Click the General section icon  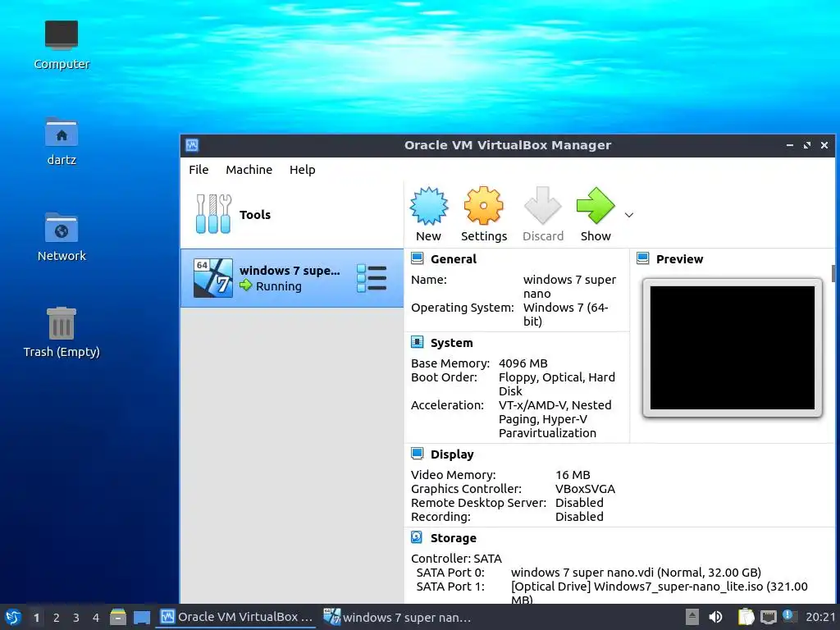pyautogui.click(x=418, y=258)
